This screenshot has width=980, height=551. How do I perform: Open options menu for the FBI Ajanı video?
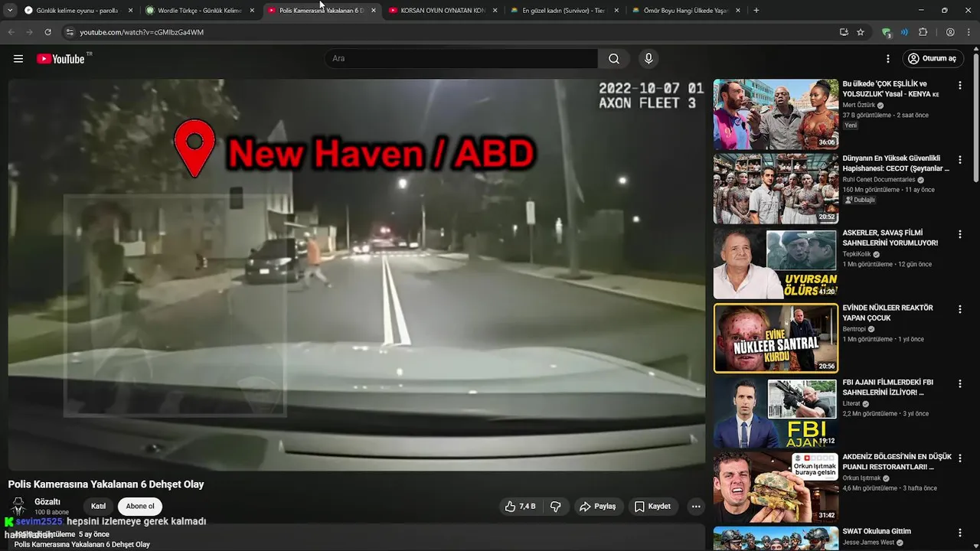point(959,383)
